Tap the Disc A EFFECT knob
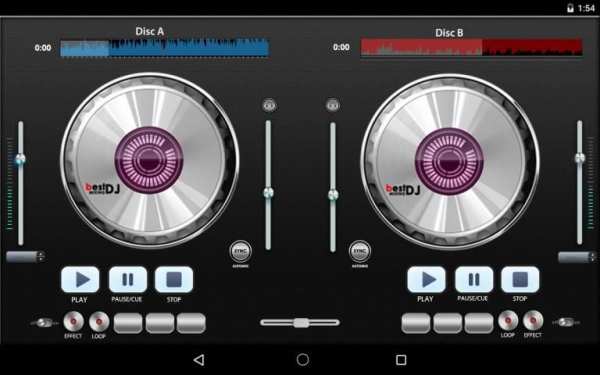The image size is (600, 375). [x=73, y=321]
